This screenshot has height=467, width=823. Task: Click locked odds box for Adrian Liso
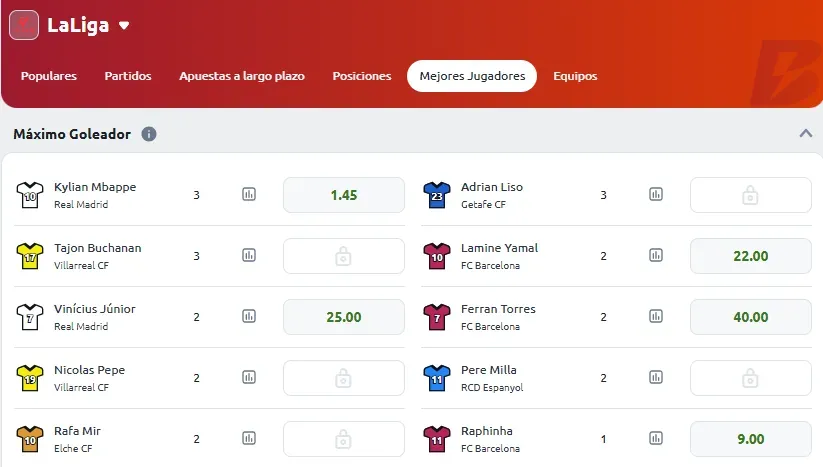pyautogui.click(x=750, y=195)
